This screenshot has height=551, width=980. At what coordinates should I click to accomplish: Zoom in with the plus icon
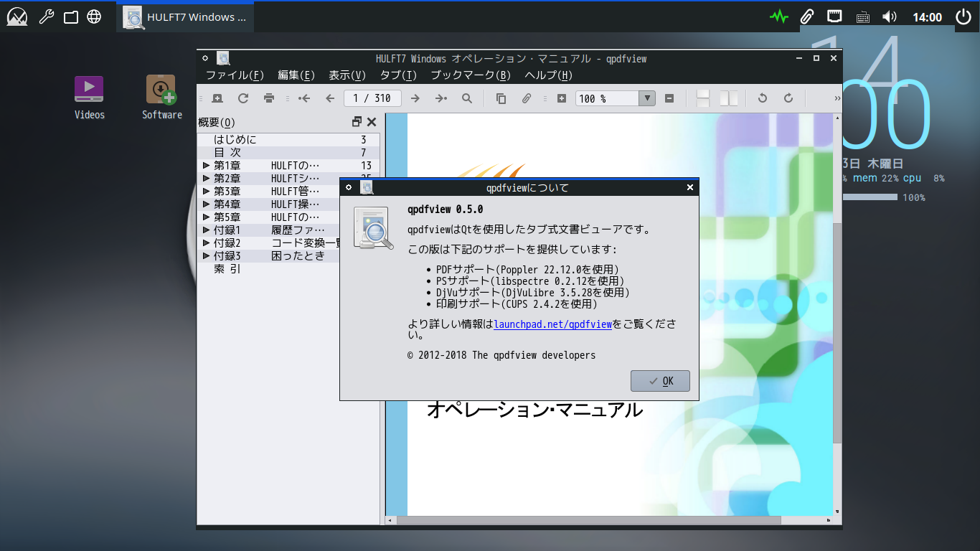point(562,98)
